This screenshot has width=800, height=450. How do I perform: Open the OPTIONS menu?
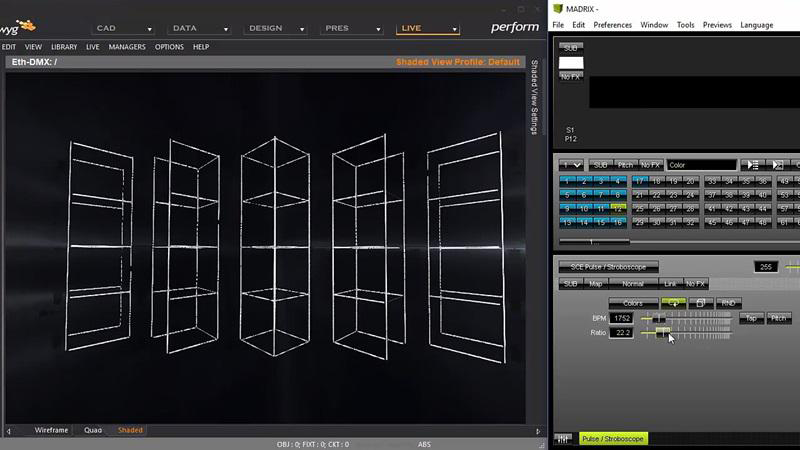click(x=169, y=47)
